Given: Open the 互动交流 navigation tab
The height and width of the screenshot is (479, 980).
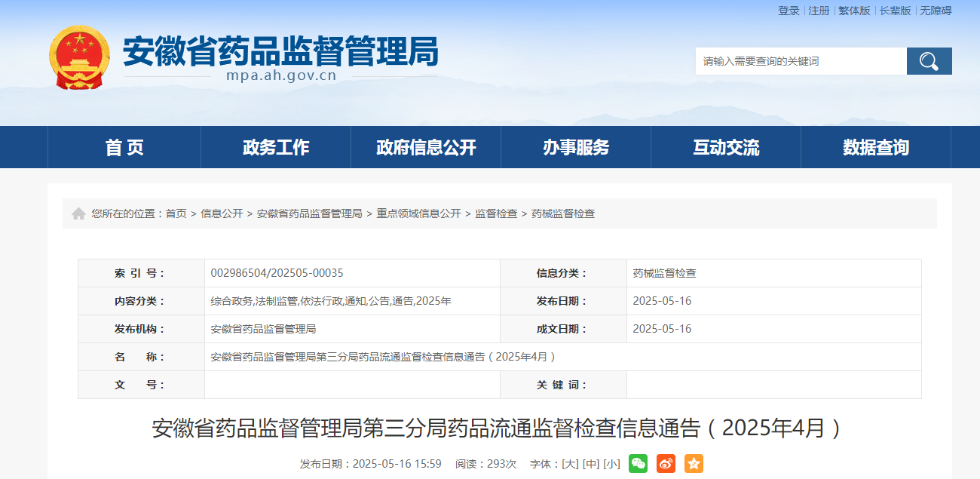Looking at the screenshot, I should click(x=726, y=147).
